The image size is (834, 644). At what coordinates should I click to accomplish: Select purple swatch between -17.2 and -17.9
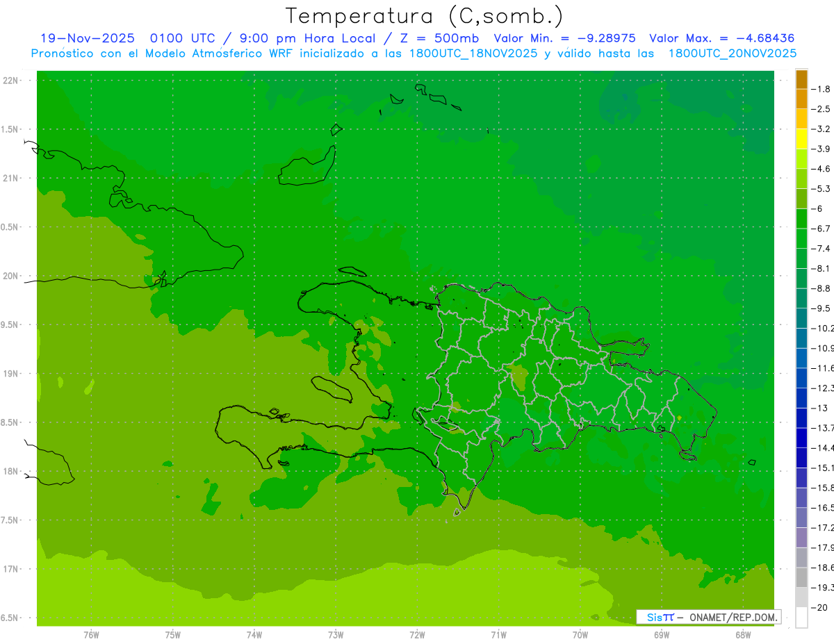click(x=801, y=538)
